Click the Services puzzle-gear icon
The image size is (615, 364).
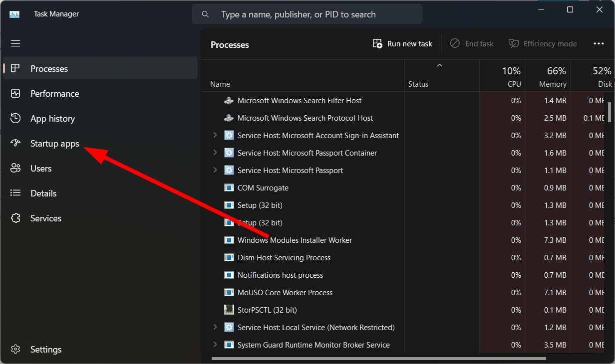15,218
